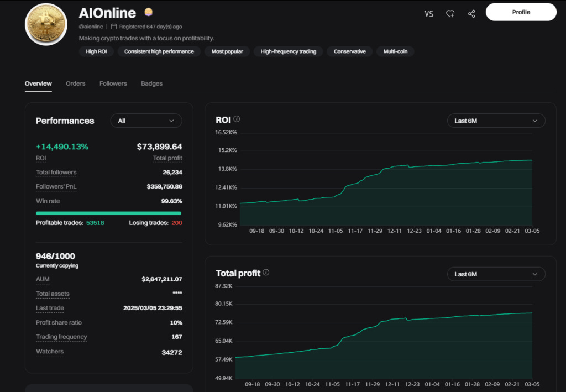Image resolution: width=566 pixels, height=392 pixels.
Task: Open the Followers tab
Action: click(x=113, y=83)
